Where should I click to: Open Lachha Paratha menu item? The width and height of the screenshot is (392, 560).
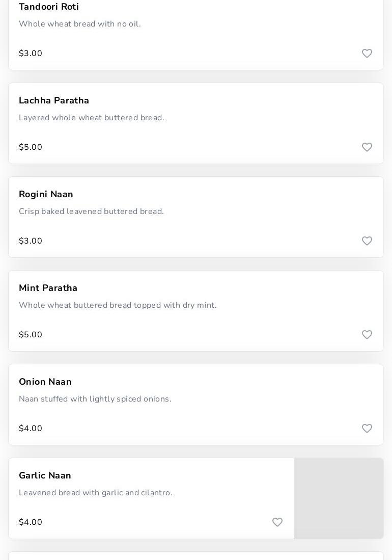(x=54, y=101)
